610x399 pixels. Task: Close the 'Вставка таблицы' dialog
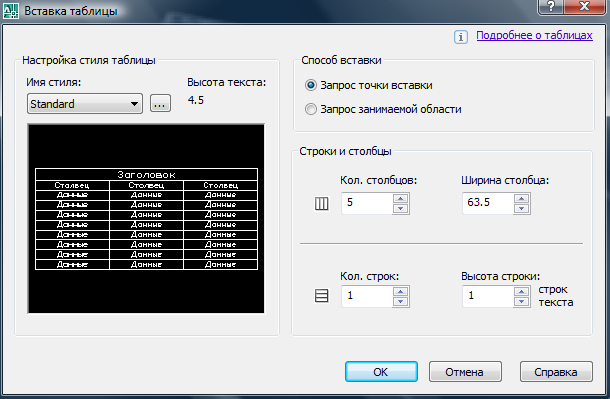pos(584,6)
